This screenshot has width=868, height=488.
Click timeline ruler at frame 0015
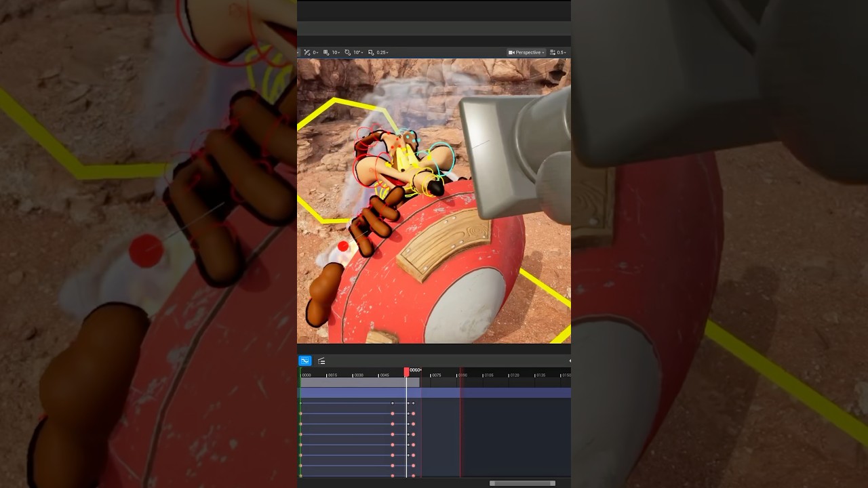click(332, 375)
